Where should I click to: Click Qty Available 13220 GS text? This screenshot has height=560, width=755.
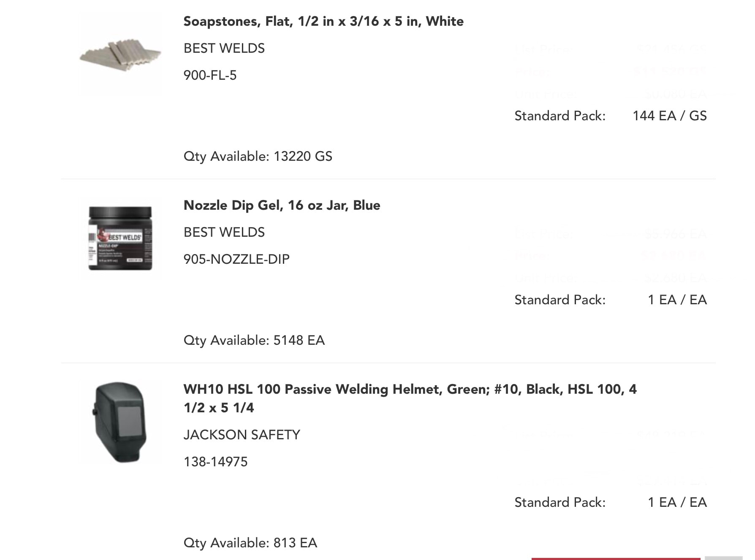click(258, 157)
